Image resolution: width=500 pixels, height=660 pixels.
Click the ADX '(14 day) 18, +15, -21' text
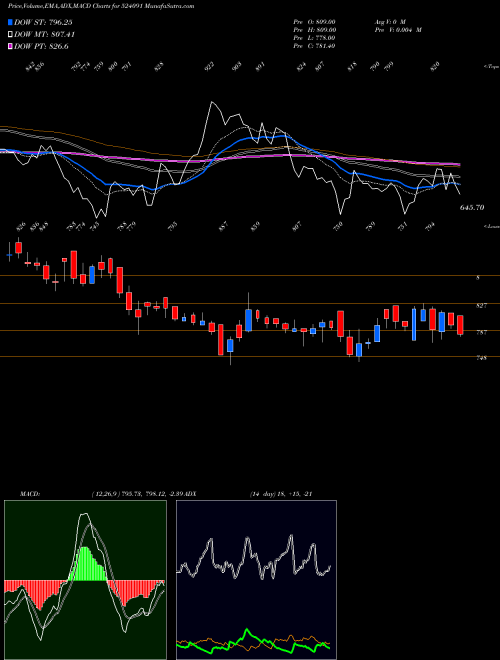coord(281,493)
